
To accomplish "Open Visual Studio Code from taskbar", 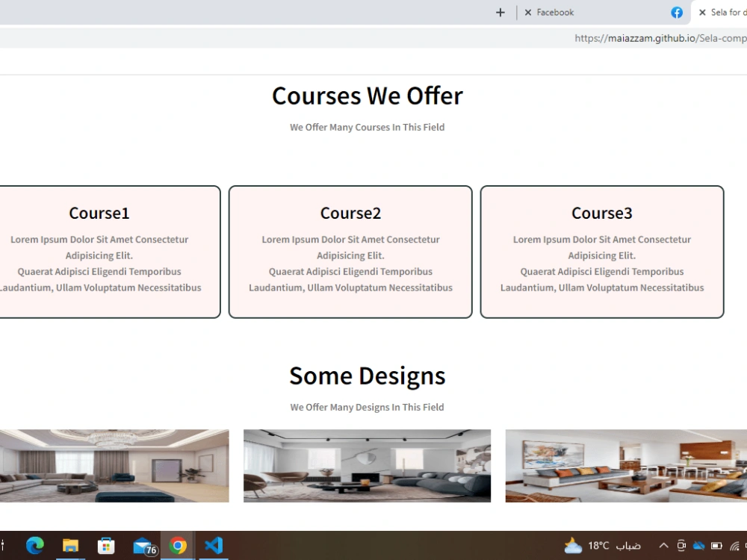I will 214,545.
